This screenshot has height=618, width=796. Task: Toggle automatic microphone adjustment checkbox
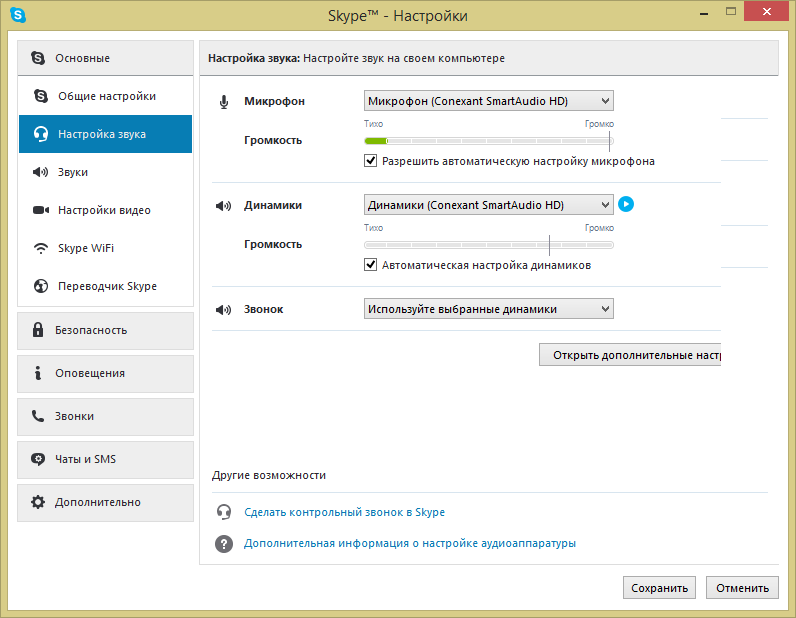[x=371, y=161]
